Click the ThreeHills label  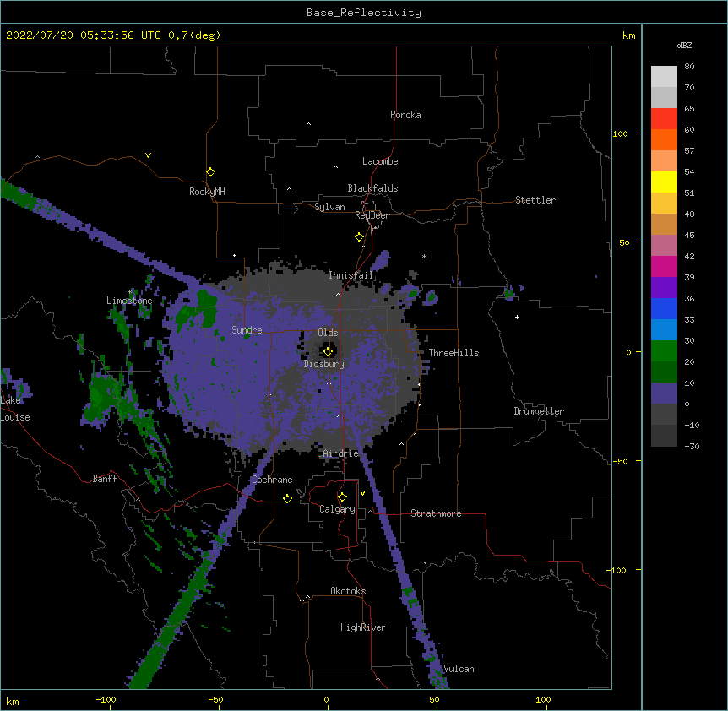[x=454, y=353]
